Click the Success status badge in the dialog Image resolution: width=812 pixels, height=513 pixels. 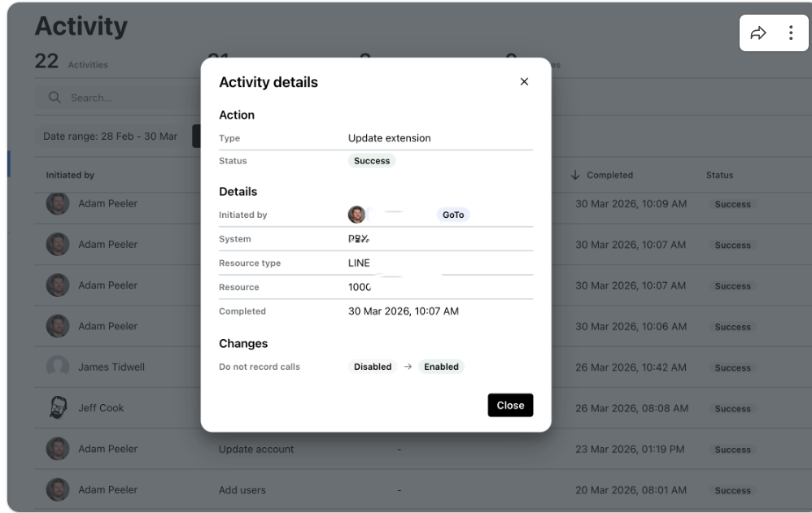[372, 161]
